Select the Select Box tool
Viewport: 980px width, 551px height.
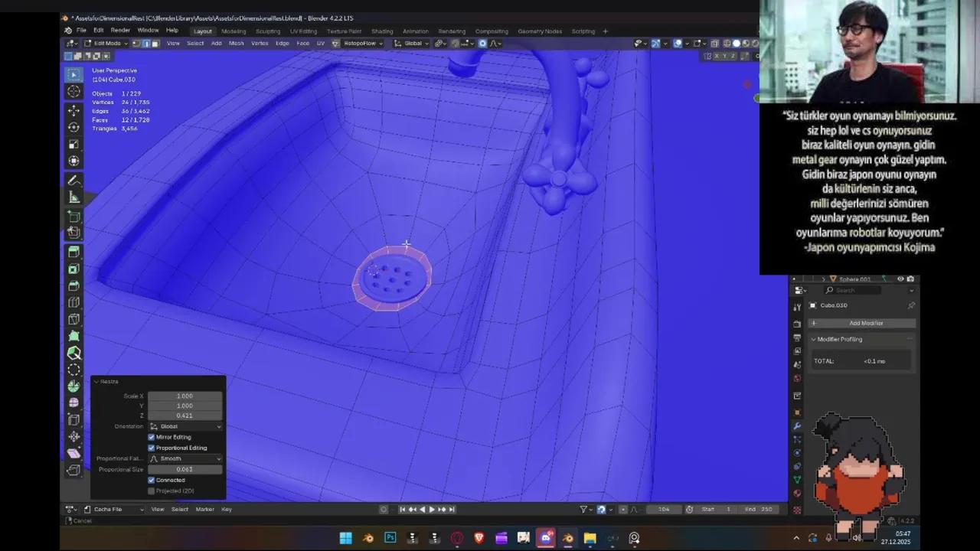point(73,74)
